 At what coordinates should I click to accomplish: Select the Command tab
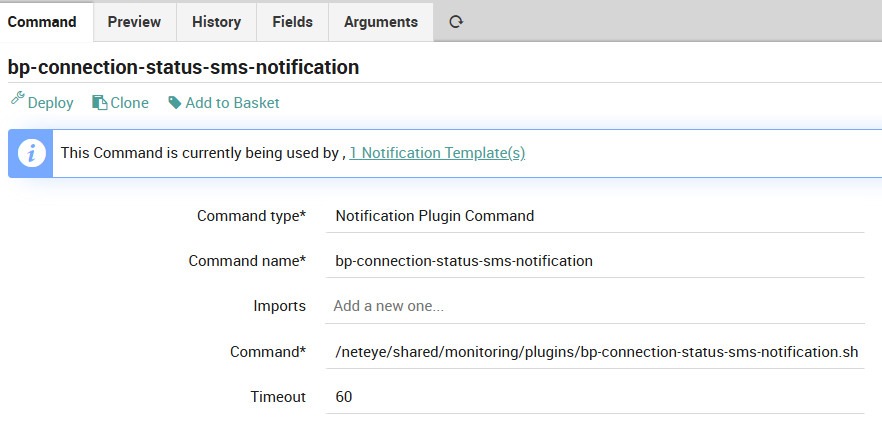click(x=42, y=21)
